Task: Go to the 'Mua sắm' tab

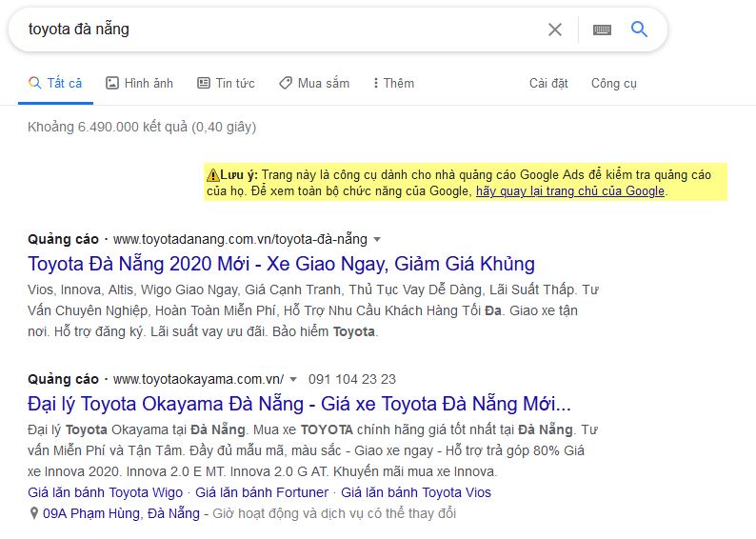Action: (x=314, y=84)
